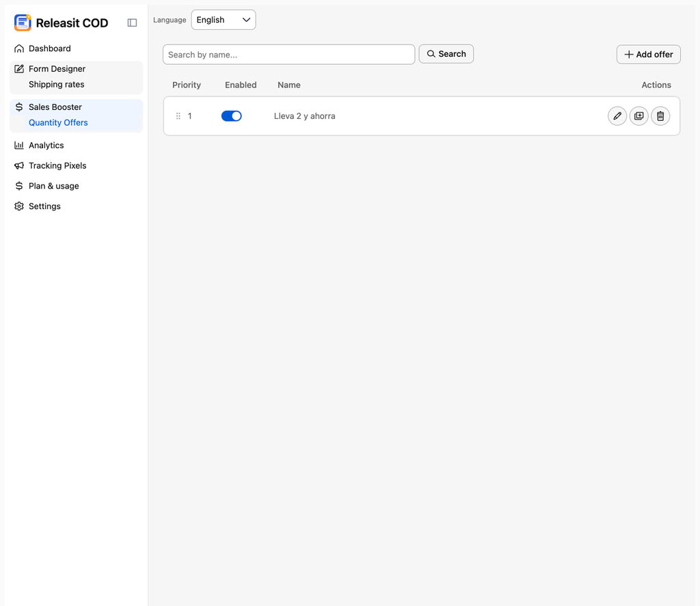The image size is (700, 606).
Task: Duplicate the Lleva 2 y ahorra offer
Action: (x=639, y=116)
